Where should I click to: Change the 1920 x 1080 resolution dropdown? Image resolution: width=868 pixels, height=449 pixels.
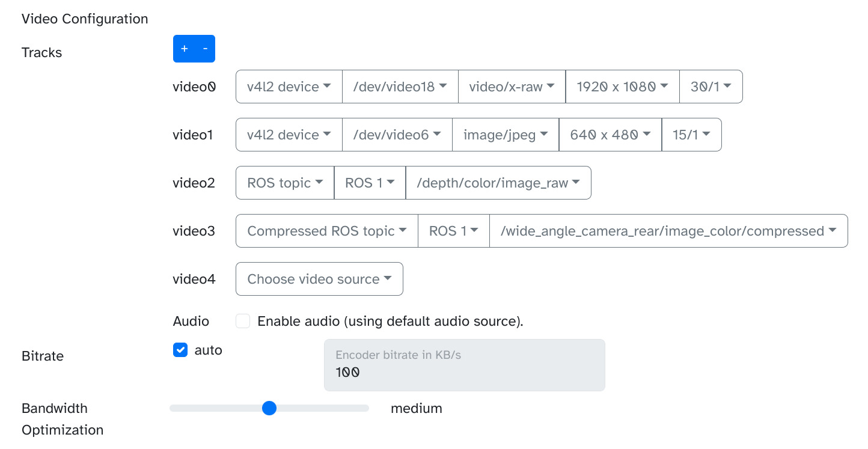622,87
